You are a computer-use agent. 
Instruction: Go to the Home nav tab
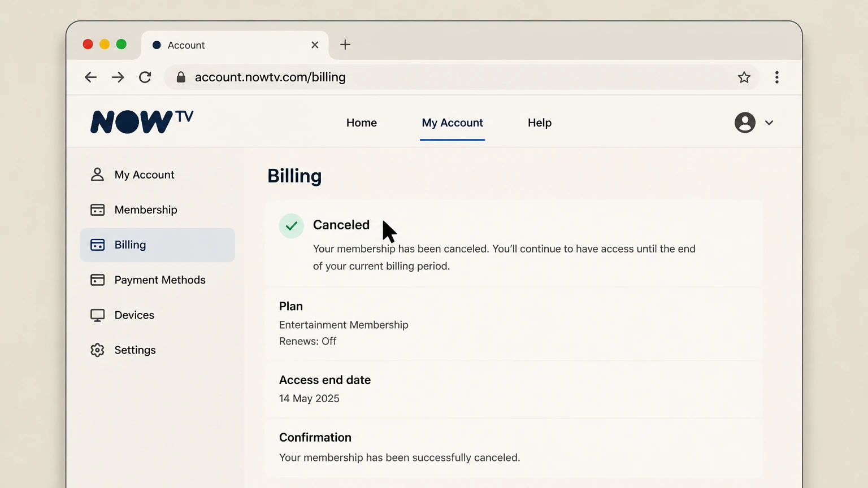362,123
